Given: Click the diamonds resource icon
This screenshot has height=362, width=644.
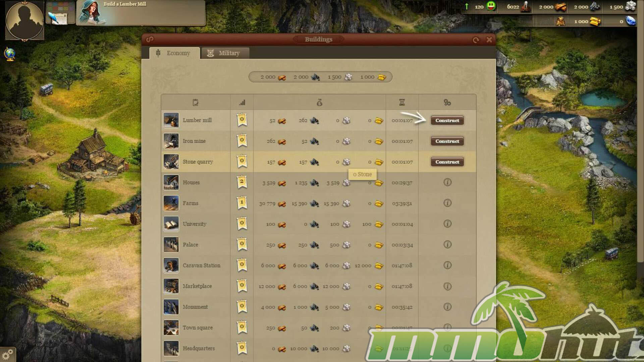Looking at the screenshot, I should pyautogui.click(x=630, y=21).
